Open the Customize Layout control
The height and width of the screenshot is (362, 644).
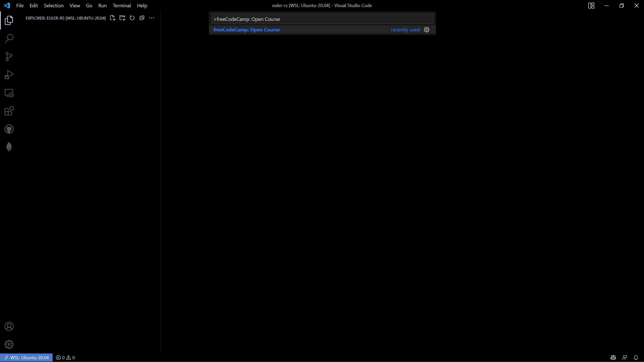(591, 6)
